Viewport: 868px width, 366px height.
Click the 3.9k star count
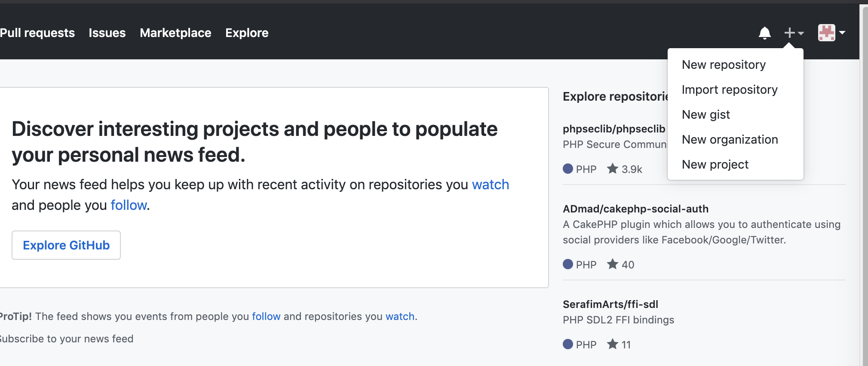(632, 169)
